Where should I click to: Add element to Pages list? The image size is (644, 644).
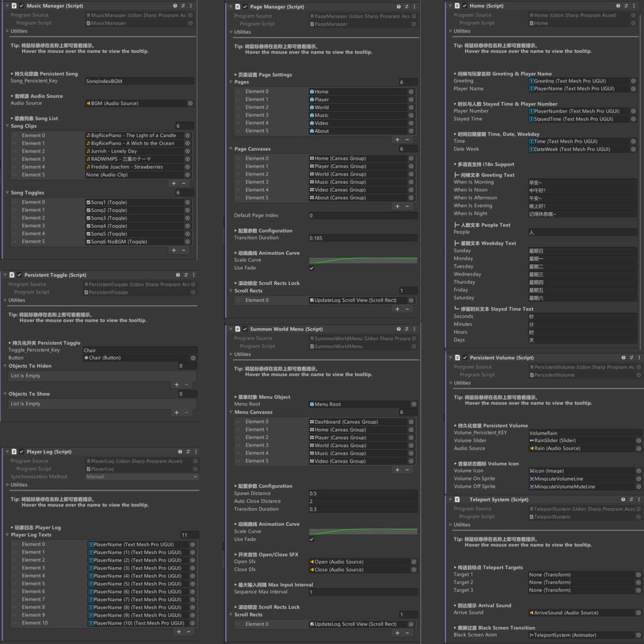tap(397, 140)
